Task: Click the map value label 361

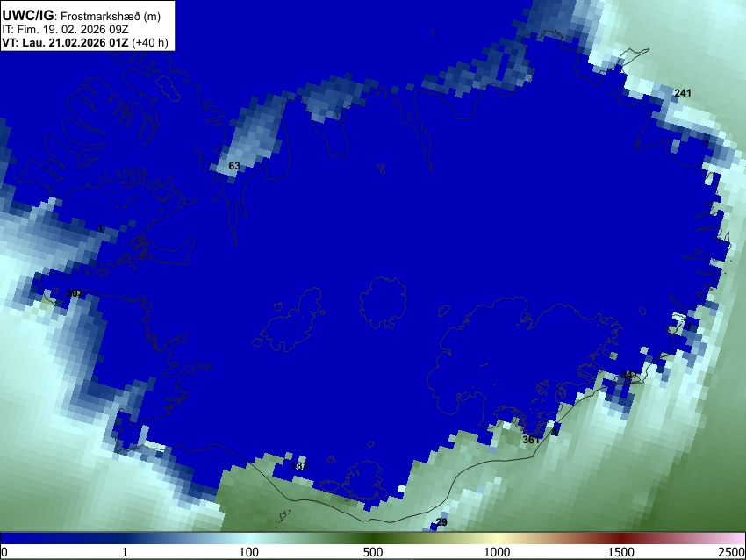Action: tap(531, 440)
